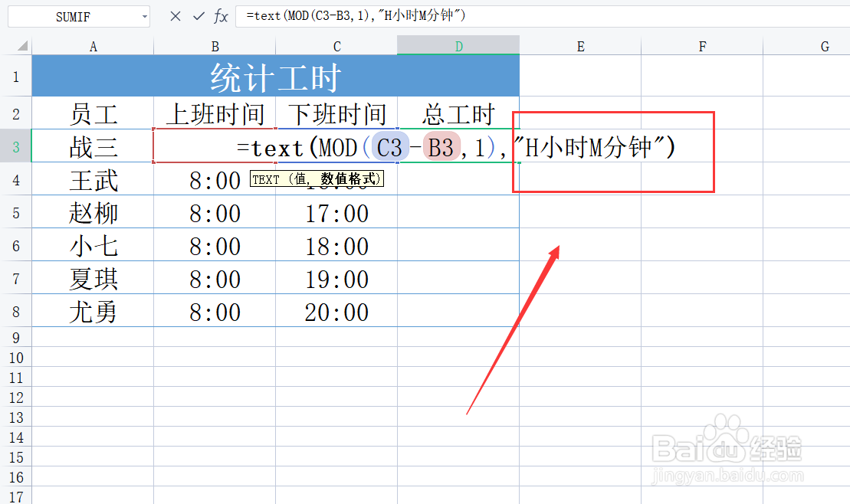Open Insert Function using the fx icon
The height and width of the screenshot is (504, 850).
tap(222, 16)
